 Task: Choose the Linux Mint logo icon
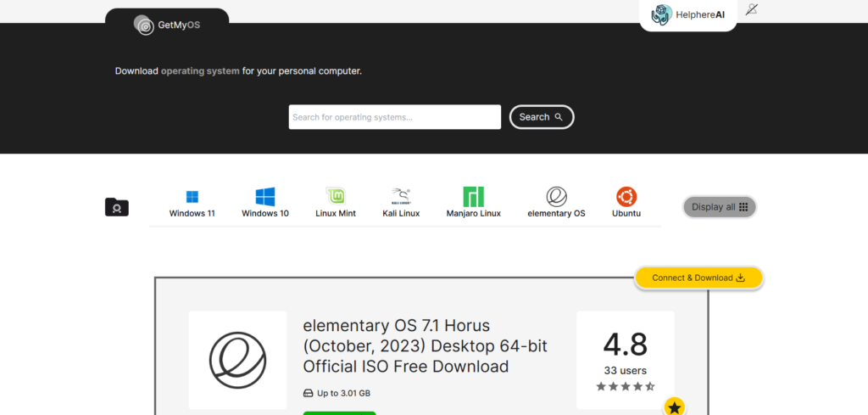[336, 196]
